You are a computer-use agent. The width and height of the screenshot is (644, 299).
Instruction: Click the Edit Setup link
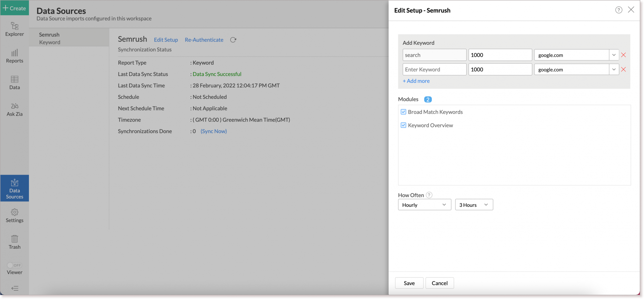click(166, 40)
